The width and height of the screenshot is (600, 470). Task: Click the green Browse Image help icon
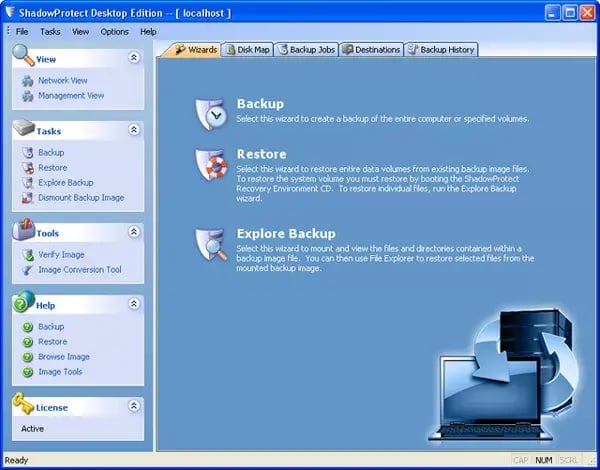pos(27,357)
